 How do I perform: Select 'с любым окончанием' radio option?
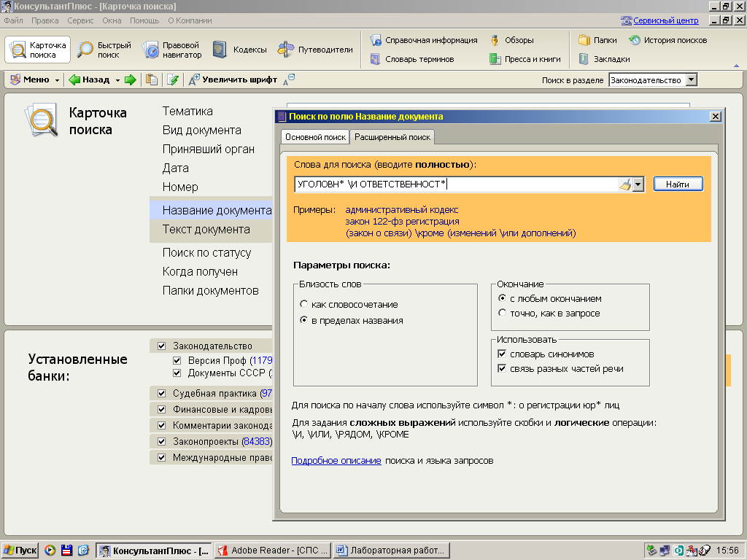click(502, 298)
